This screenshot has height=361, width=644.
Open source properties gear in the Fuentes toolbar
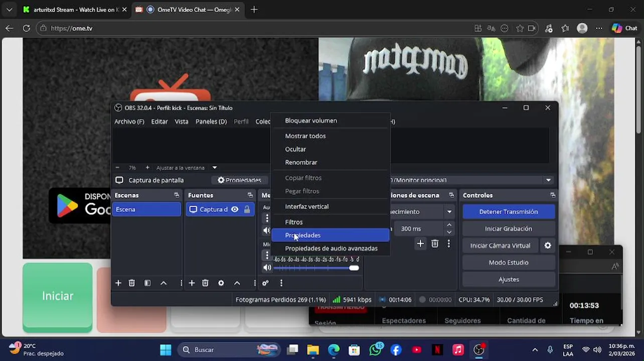click(221, 283)
